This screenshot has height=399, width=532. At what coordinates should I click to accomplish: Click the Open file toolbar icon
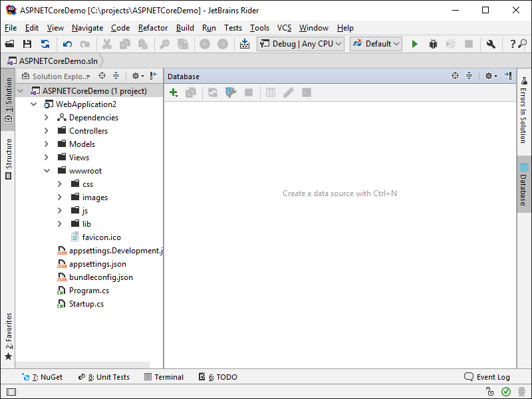[9, 44]
